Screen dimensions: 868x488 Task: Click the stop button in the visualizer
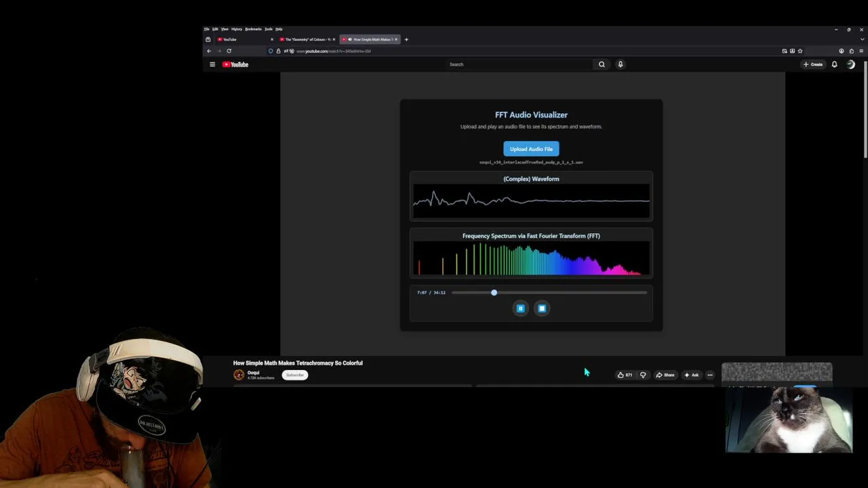pyautogui.click(x=542, y=308)
